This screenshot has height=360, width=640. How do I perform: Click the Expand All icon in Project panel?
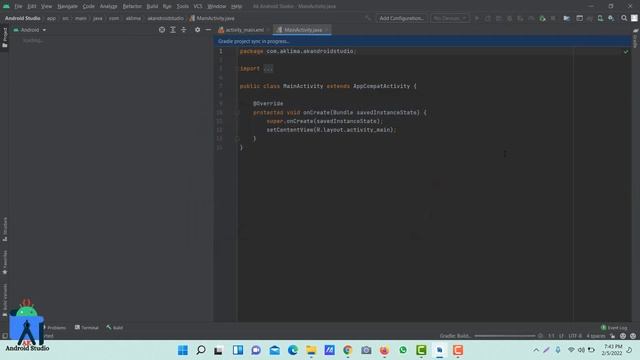coord(173,30)
